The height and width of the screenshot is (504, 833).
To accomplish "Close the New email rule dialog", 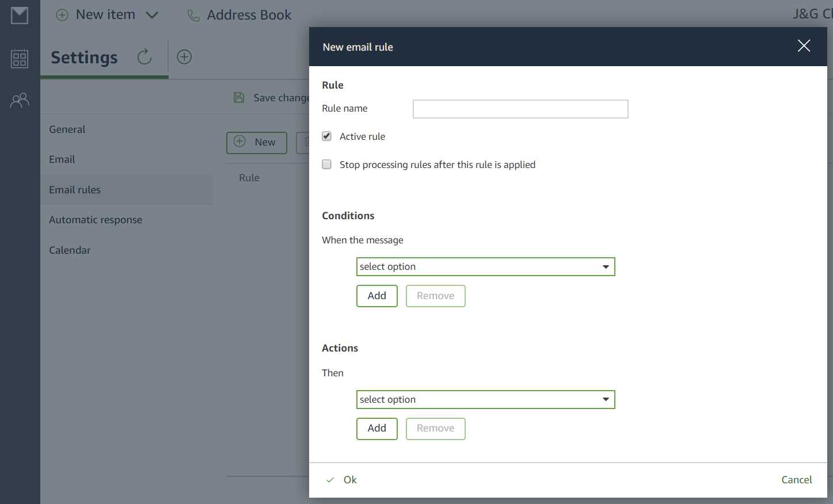I will (804, 46).
